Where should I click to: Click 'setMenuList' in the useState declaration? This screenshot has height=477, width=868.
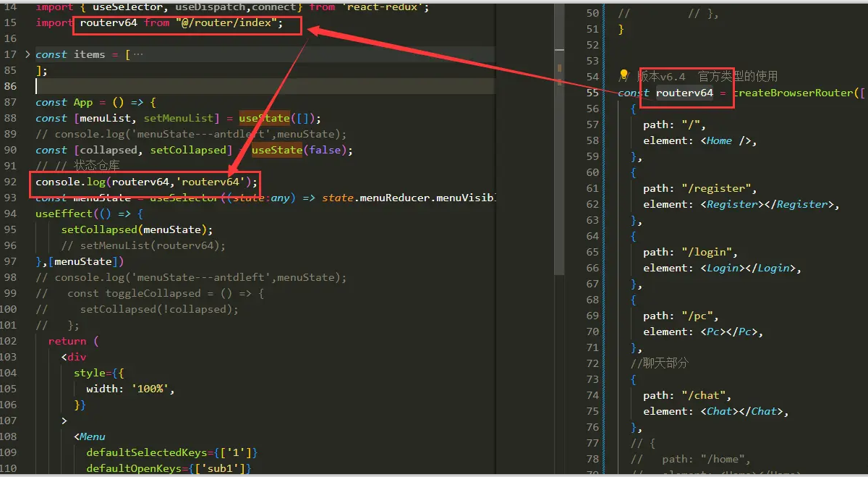click(178, 118)
